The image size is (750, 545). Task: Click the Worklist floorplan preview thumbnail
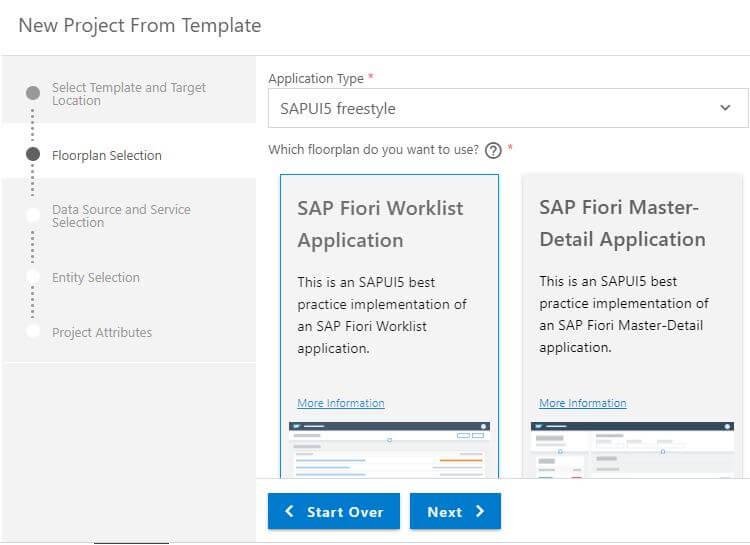coord(389,449)
